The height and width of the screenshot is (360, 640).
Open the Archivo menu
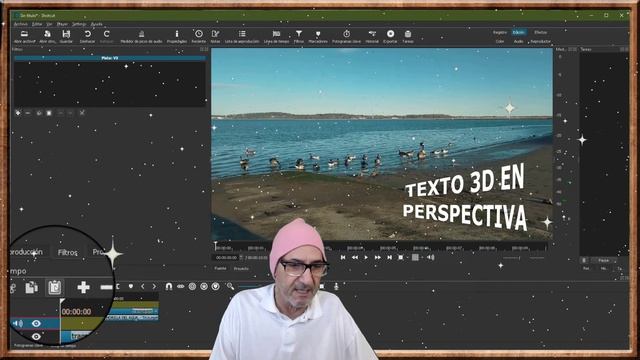pyautogui.click(x=20, y=24)
